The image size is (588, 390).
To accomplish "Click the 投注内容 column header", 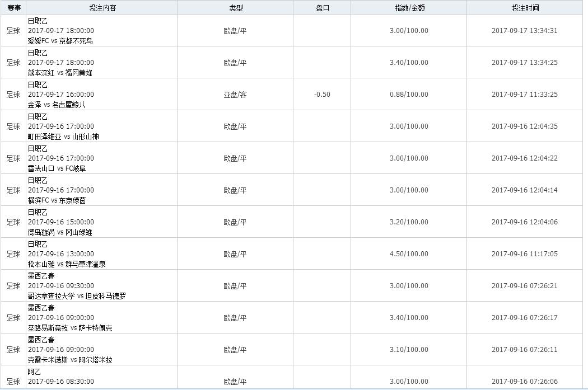I will (x=102, y=7).
